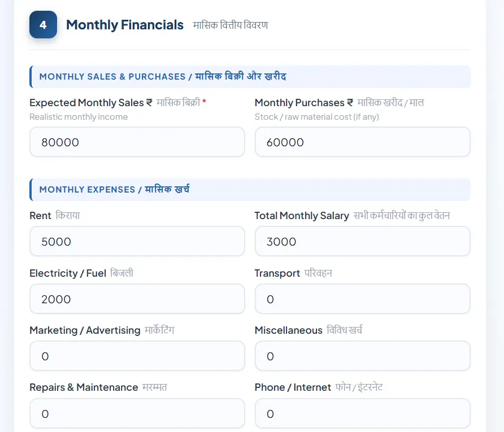Click the Marketing / Advertising input field

137,356
